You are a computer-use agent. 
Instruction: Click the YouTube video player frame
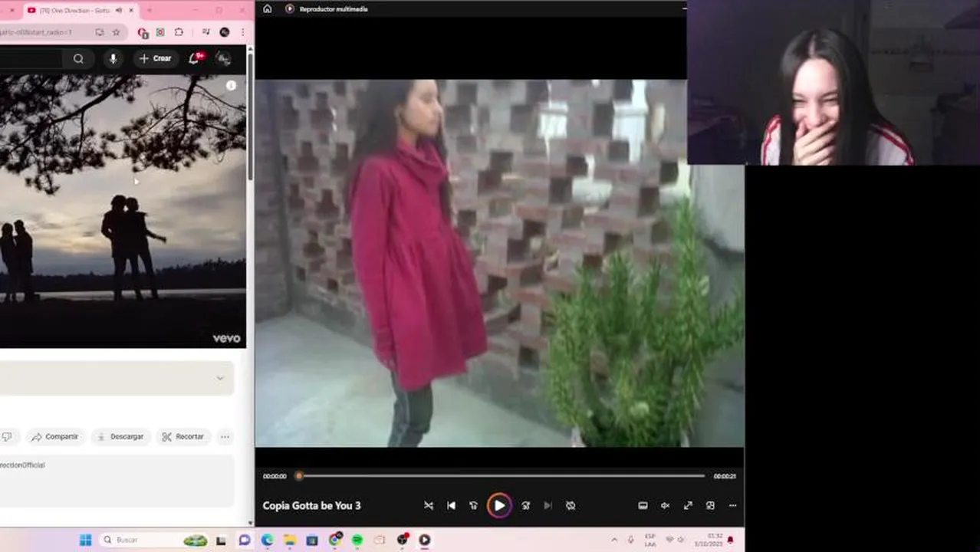pos(123,211)
